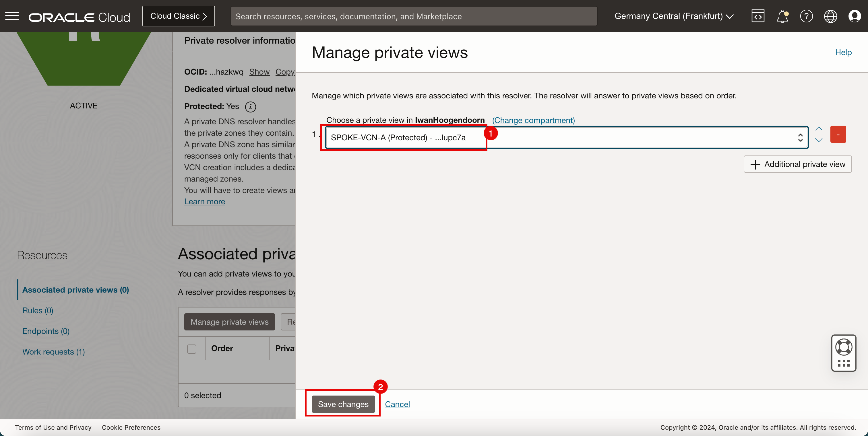Select Endpoints (0) in Resources list

click(x=46, y=331)
